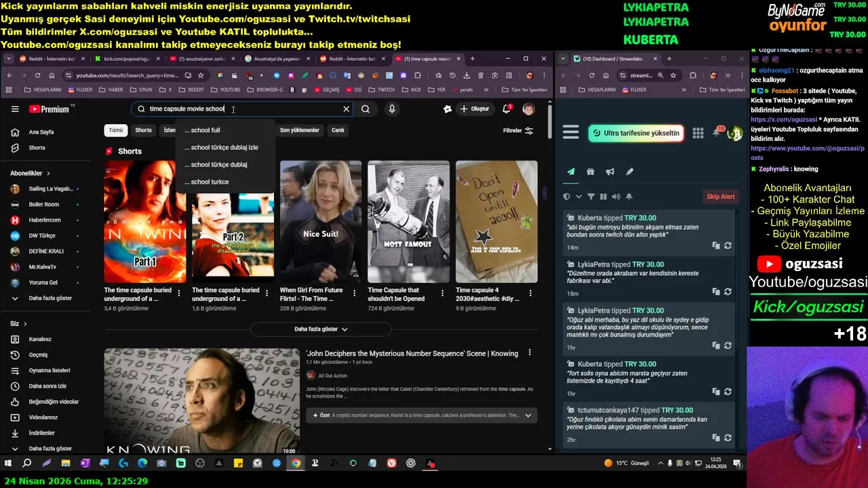
Task: Toggle the alert bell in events toolbar
Action: pos(629,197)
